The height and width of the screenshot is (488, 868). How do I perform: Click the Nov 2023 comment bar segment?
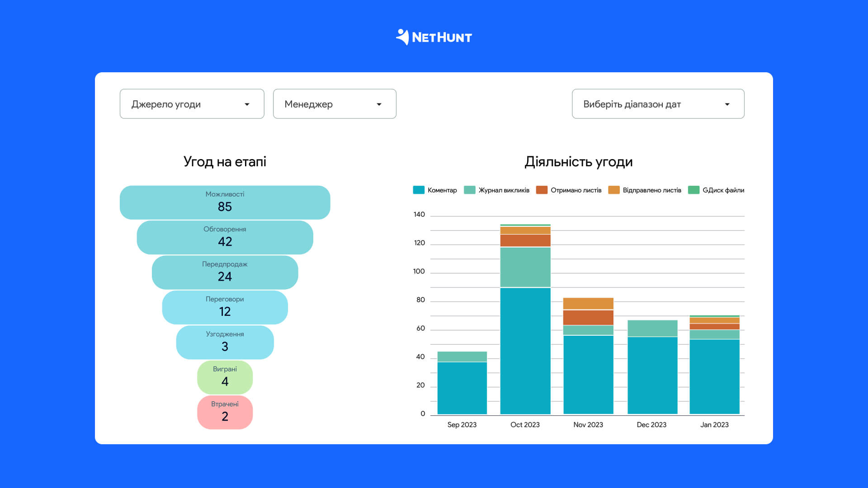pos(588,375)
